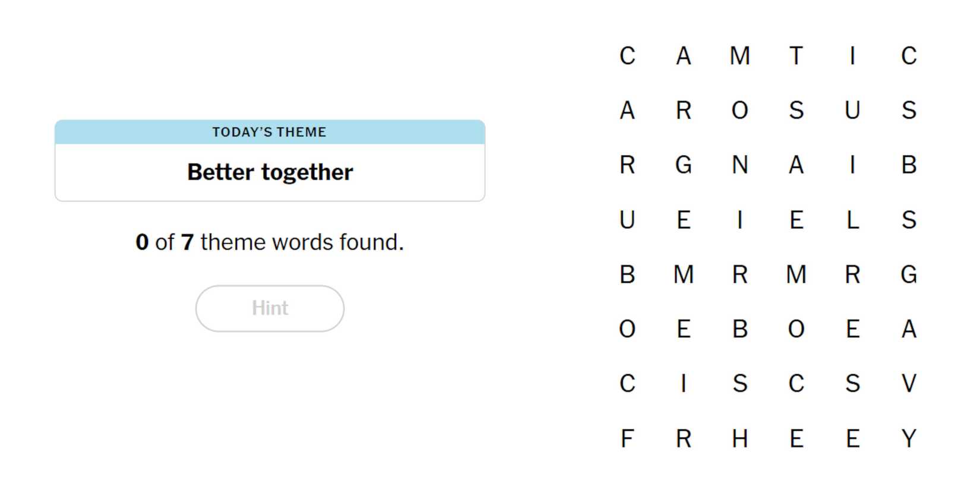Click the Y in the bottom-right corner

pyautogui.click(x=909, y=439)
